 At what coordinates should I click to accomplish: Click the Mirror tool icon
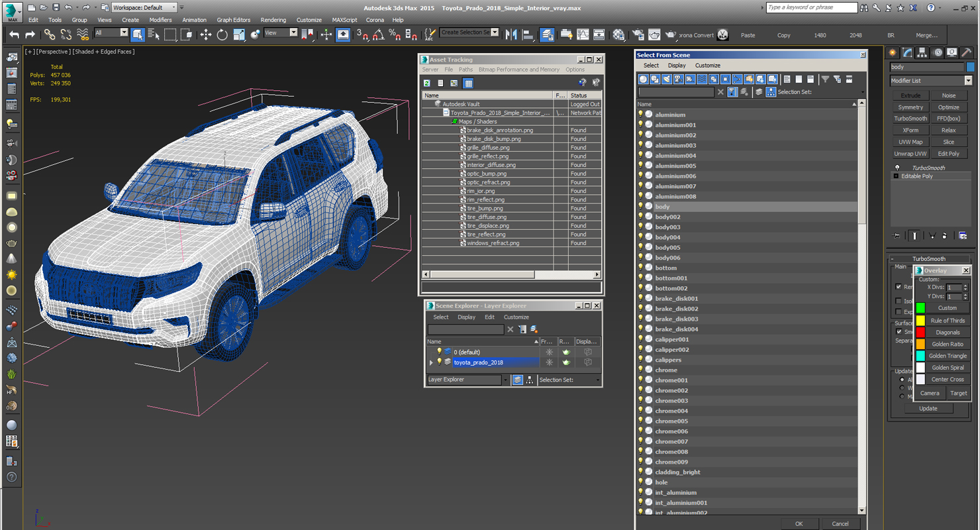pyautogui.click(x=511, y=34)
